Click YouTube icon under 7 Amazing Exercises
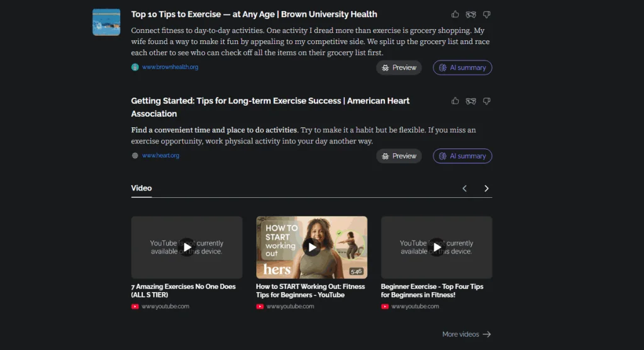This screenshot has height=350, width=644. coord(135,307)
